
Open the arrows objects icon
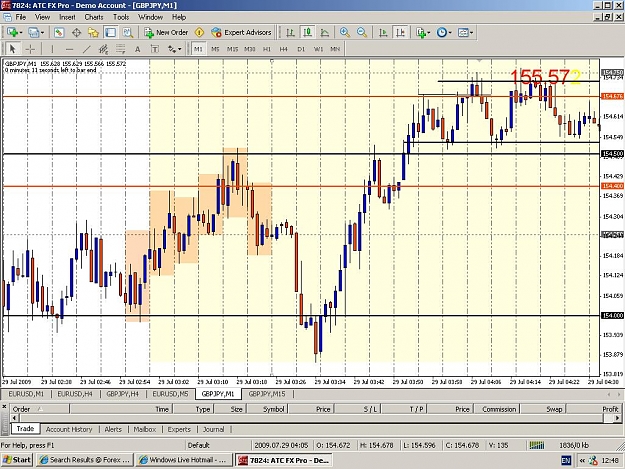tap(172, 49)
